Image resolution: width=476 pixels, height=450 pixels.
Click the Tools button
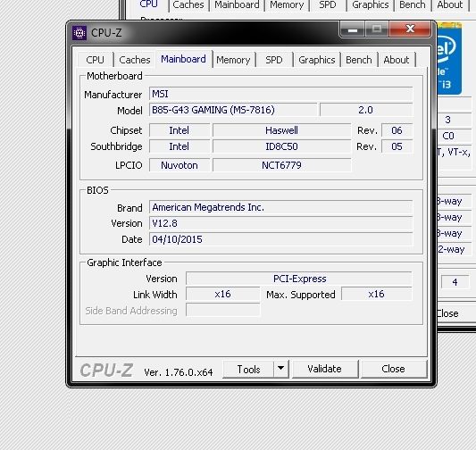click(x=248, y=370)
